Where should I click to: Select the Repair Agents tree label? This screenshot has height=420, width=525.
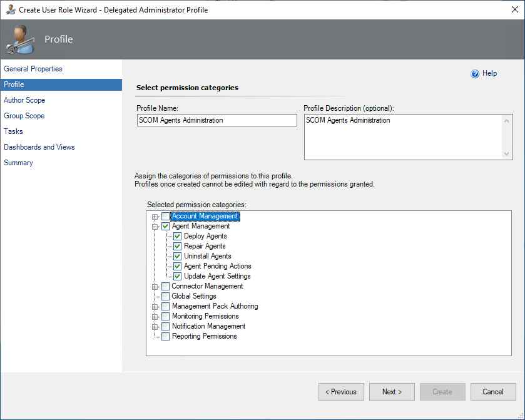tap(205, 247)
